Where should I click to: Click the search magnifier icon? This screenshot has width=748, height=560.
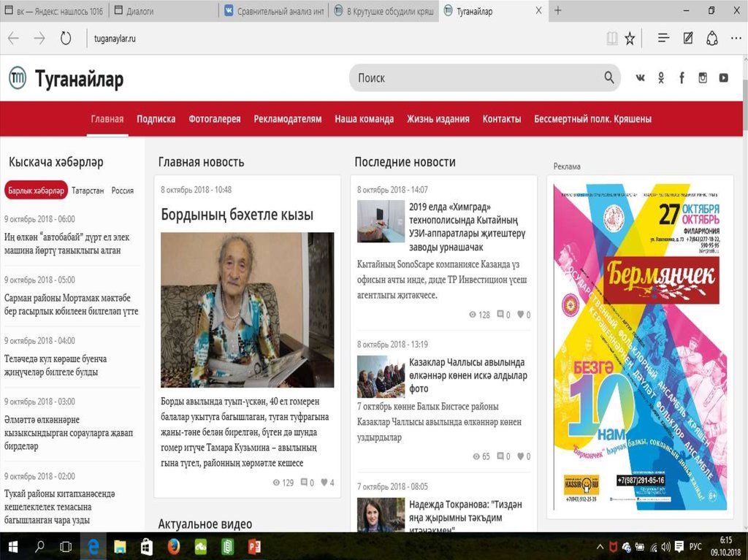click(608, 78)
